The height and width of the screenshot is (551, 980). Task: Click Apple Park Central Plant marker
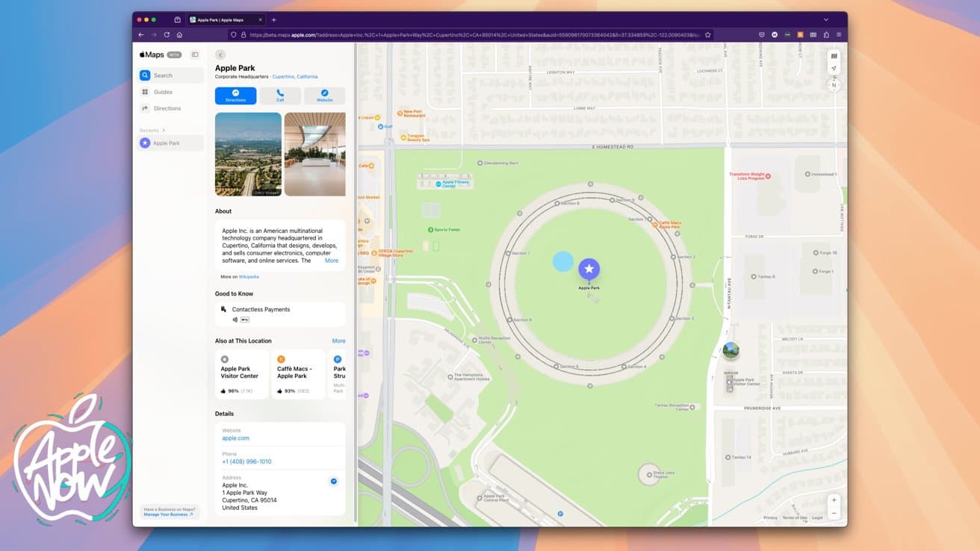click(480, 497)
